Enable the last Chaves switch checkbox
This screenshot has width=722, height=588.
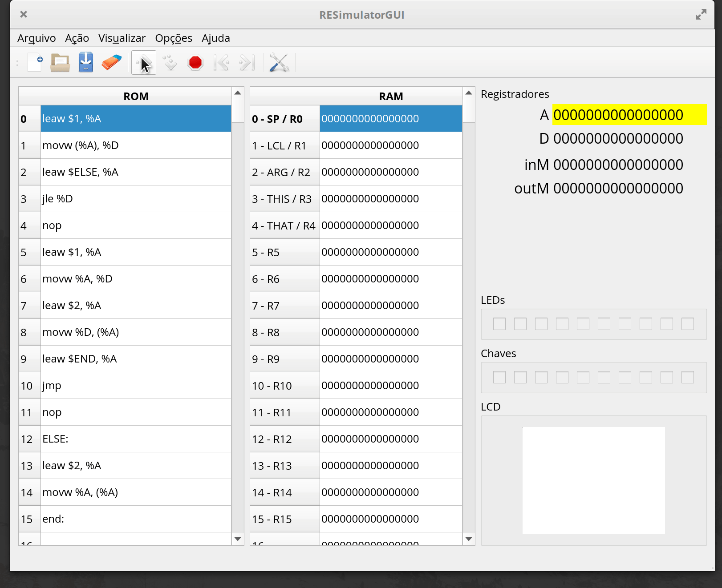tap(688, 377)
